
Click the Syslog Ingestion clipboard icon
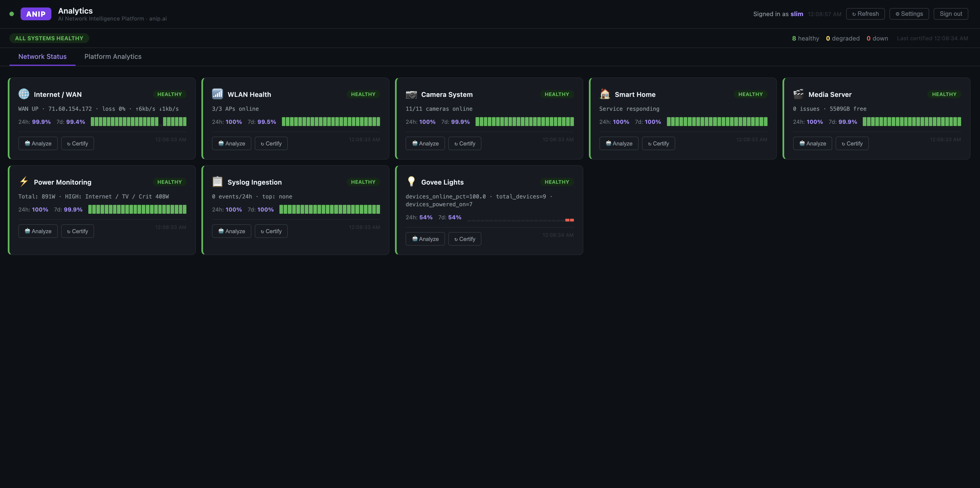[x=217, y=182]
